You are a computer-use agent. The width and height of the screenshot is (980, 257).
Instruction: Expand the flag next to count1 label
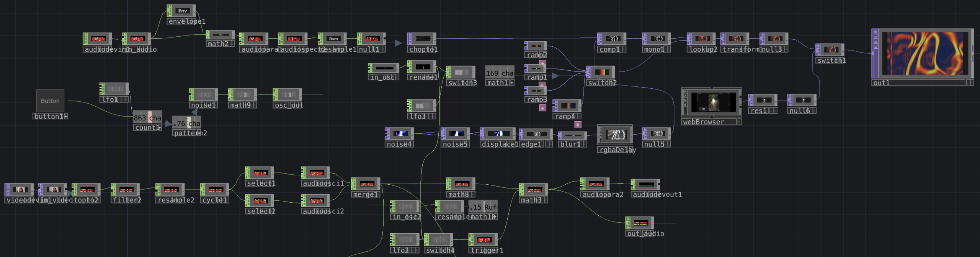click(x=159, y=128)
